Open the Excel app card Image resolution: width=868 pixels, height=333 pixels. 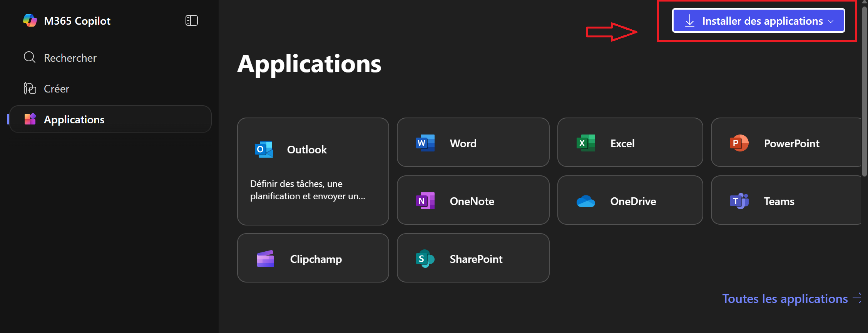pos(630,142)
